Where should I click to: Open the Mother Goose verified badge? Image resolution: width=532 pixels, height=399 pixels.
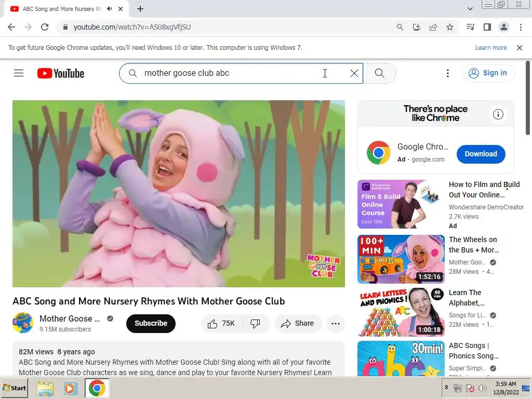[x=110, y=318]
